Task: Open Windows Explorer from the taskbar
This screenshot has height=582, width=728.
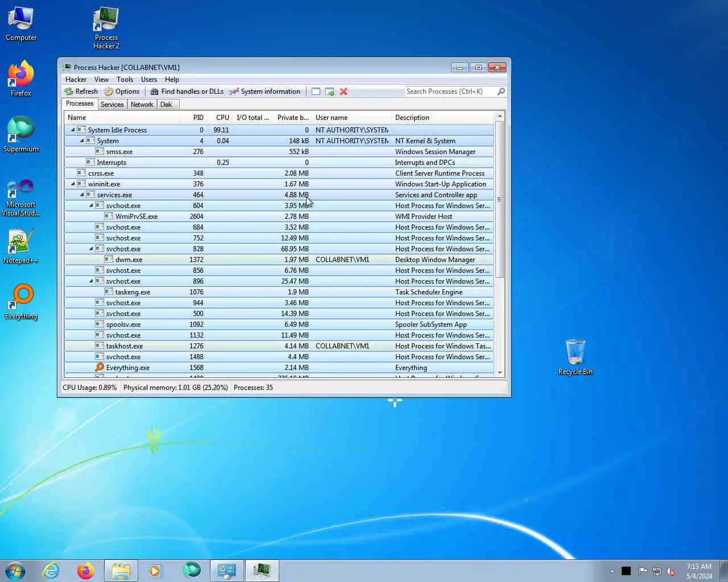Action: [x=121, y=571]
